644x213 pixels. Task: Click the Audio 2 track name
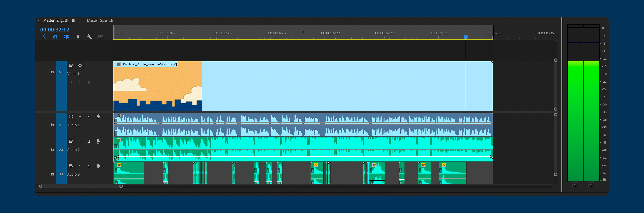click(73, 150)
